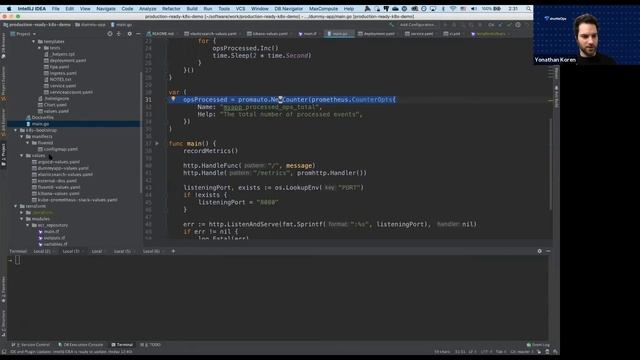Click the collapse all icon in Project panel
This screenshot has width=640, height=360.
pos(119,34)
